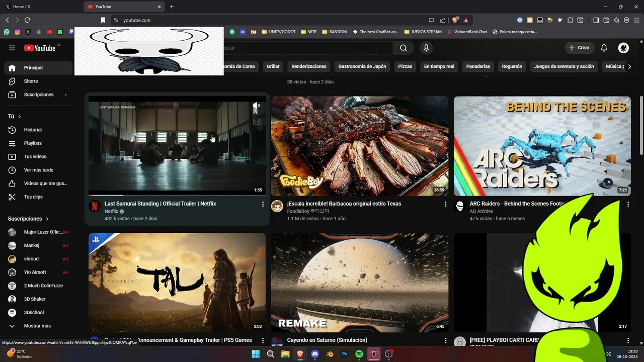Expand the Tú section chevron

point(20,117)
